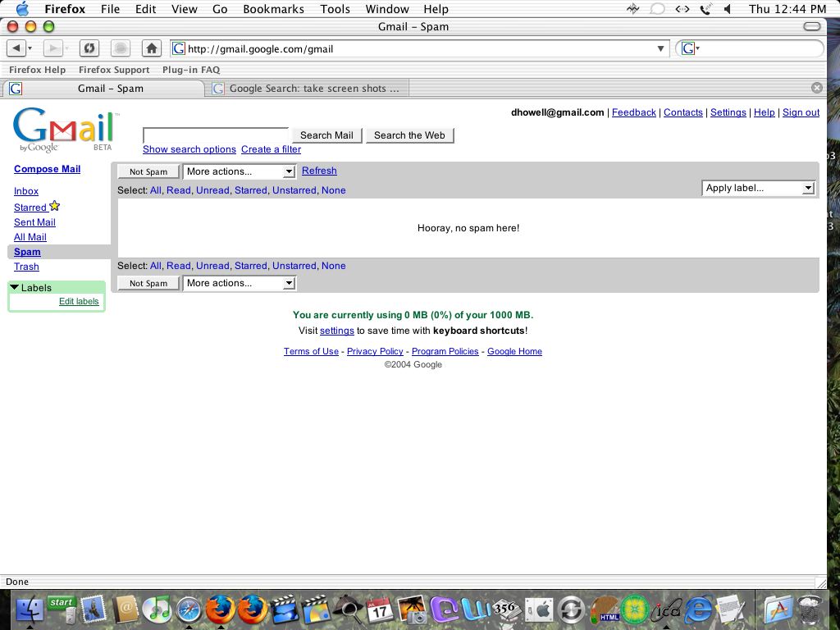Open the search engine chooser arrow

(x=698, y=48)
